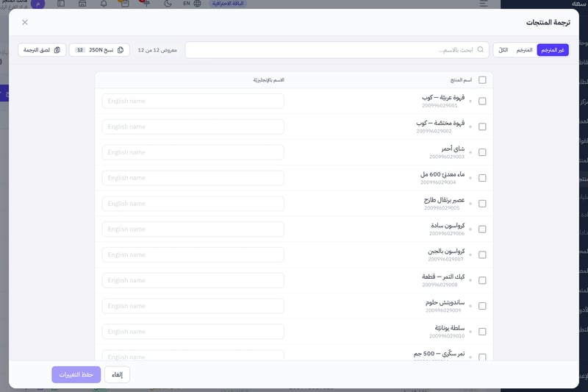
Task: Click حفظ التغييرات save button
Action: point(76,374)
